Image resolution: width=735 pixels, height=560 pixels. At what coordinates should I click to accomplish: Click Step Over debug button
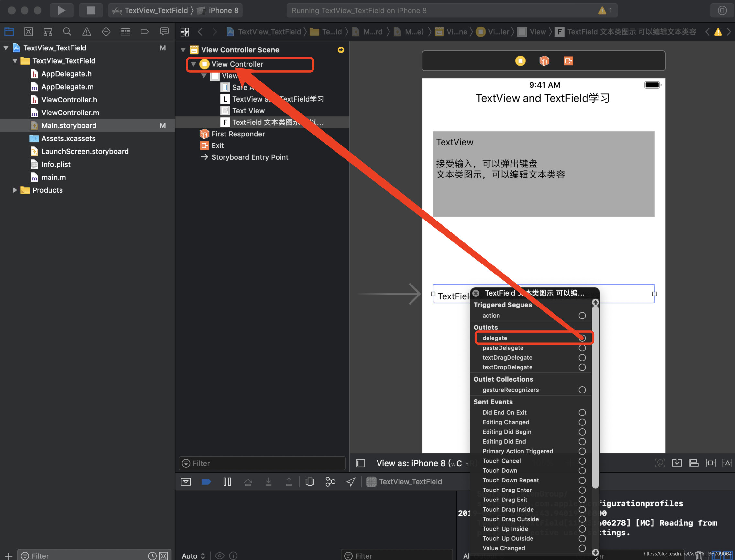click(248, 482)
